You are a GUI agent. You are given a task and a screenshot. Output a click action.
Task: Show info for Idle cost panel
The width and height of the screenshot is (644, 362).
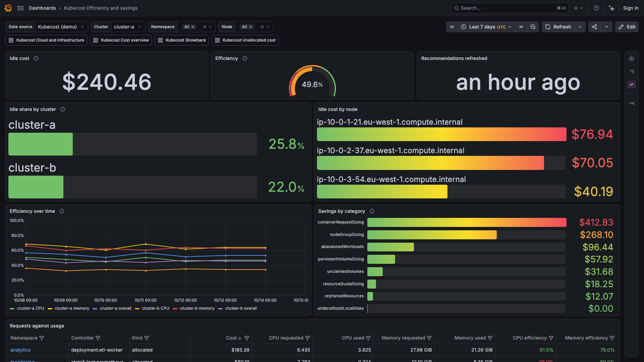tap(36, 58)
